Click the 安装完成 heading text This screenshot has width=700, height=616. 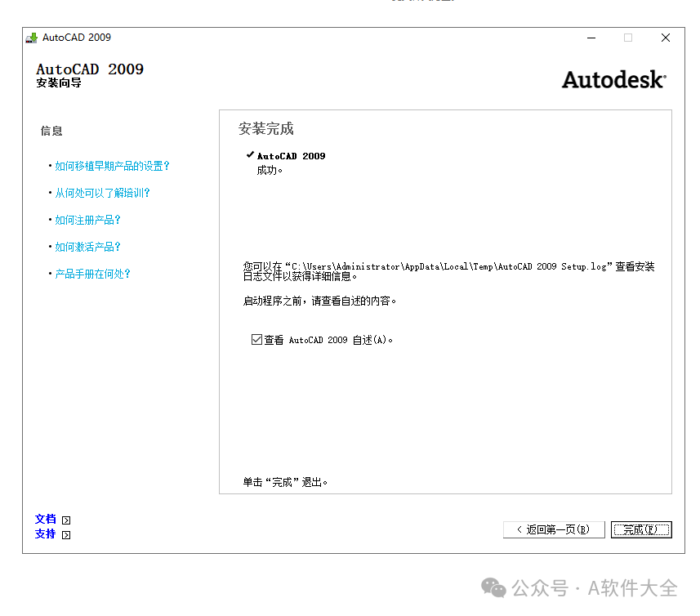click(265, 128)
